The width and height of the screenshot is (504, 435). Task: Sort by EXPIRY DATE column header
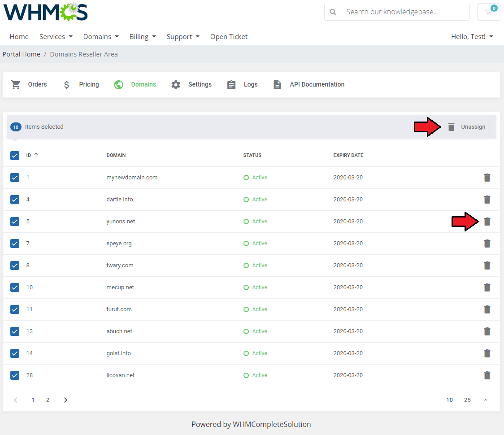coord(348,155)
